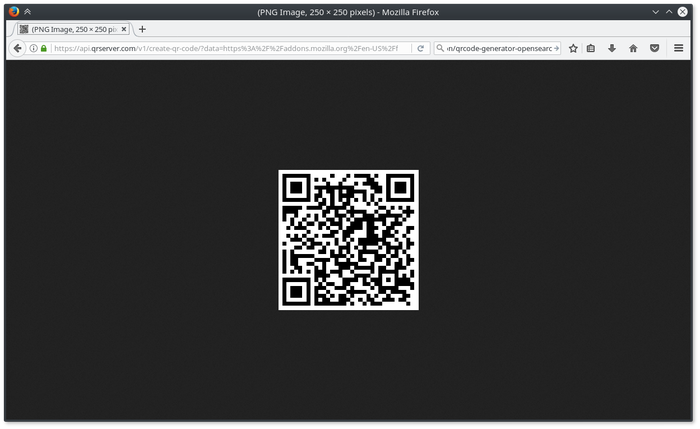Reload the current page
The image size is (700, 429).
(421, 48)
